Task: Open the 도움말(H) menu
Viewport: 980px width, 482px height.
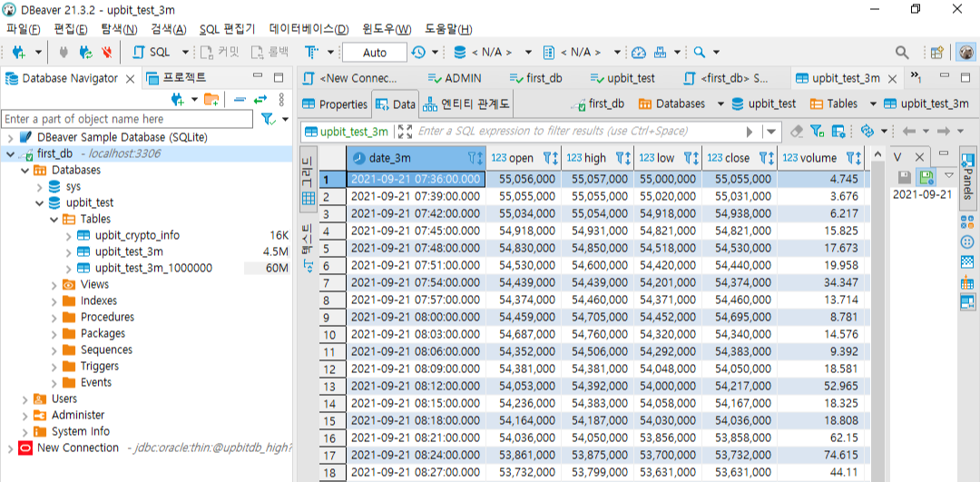Action: (x=448, y=29)
